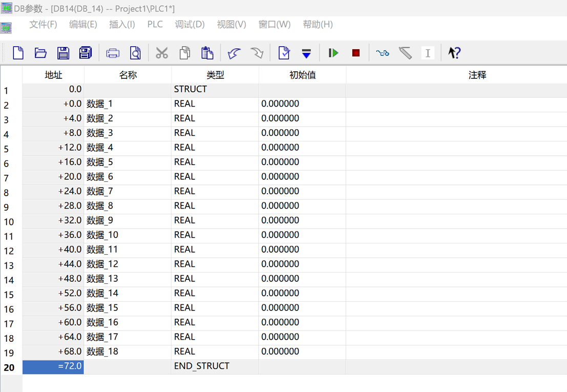Click the name cell 数据_16
The height and width of the screenshot is (392, 567).
coord(128,322)
